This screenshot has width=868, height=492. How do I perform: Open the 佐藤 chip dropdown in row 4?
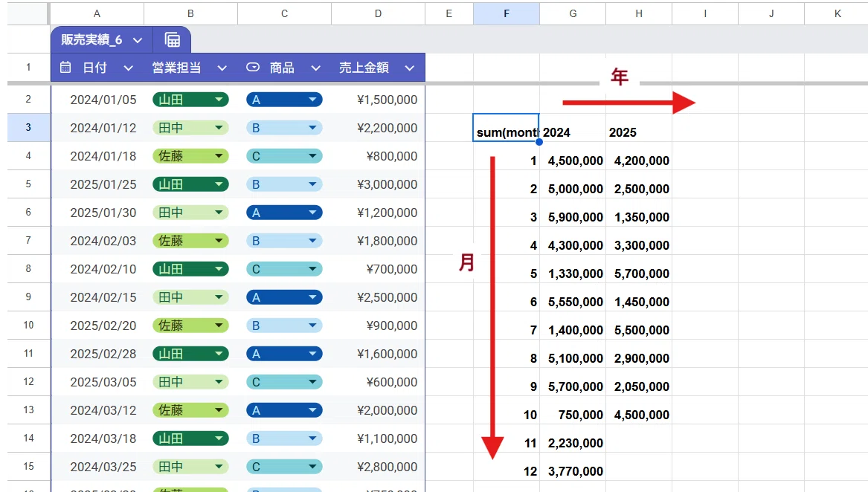point(219,156)
